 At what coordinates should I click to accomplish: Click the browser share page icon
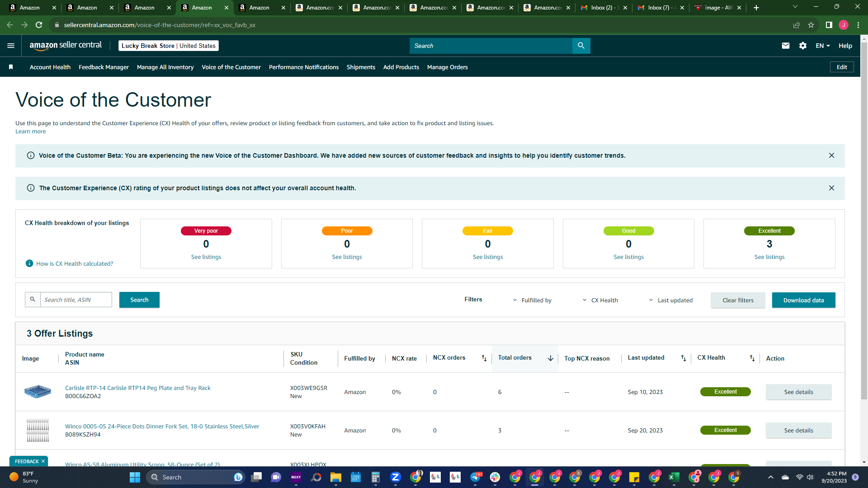coord(797,25)
